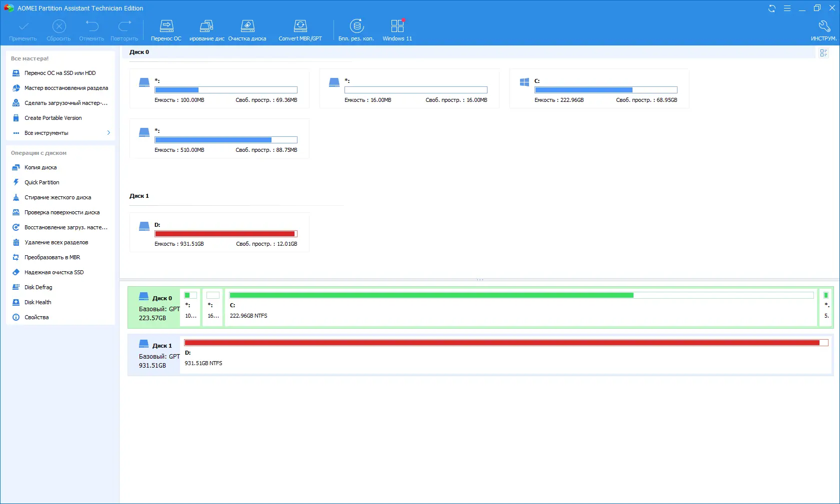Click the red usage bar on D: card
Screen dimensions: 840x504
pyautogui.click(x=226, y=234)
